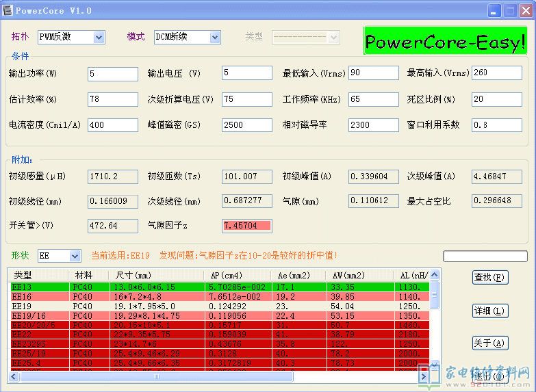536x392 pixels.
Task: Click the horizontal scrollbar thumb of the core list
Action: [157, 377]
